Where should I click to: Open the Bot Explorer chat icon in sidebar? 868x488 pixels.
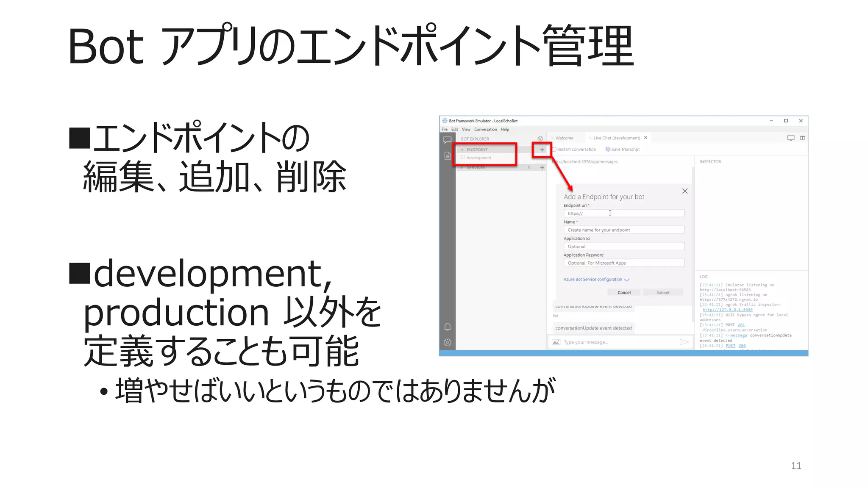click(x=447, y=140)
